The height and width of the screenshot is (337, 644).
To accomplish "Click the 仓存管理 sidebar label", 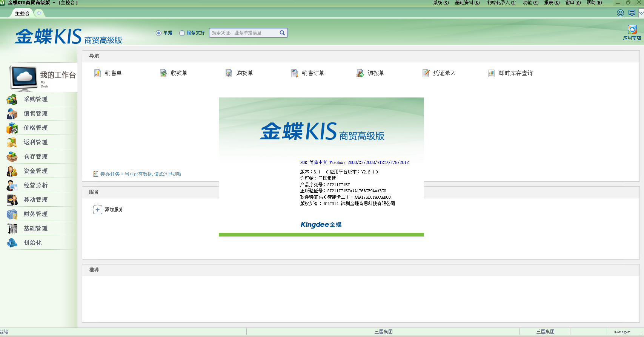I will tap(36, 156).
